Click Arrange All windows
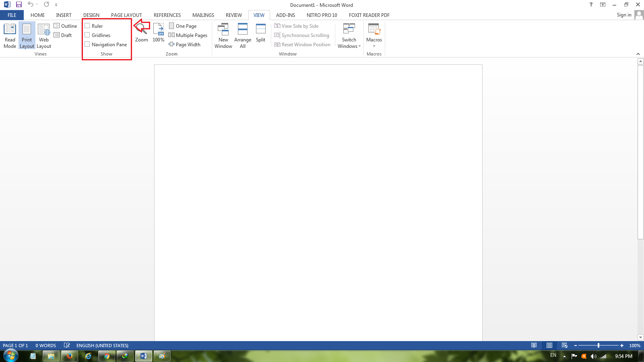 coord(243,35)
